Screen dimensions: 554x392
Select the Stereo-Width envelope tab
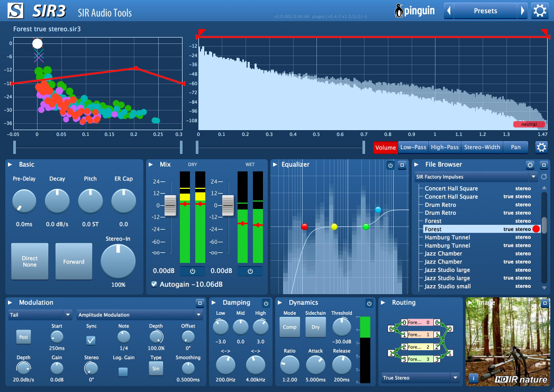click(482, 148)
